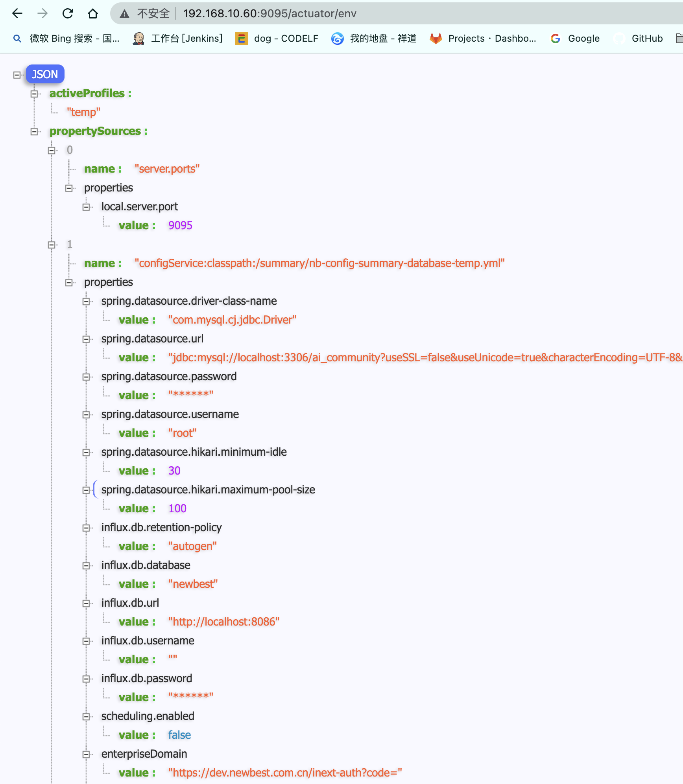
Task: Open the 工作台 [Jenkins] bookmark
Action: pyautogui.click(x=178, y=38)
